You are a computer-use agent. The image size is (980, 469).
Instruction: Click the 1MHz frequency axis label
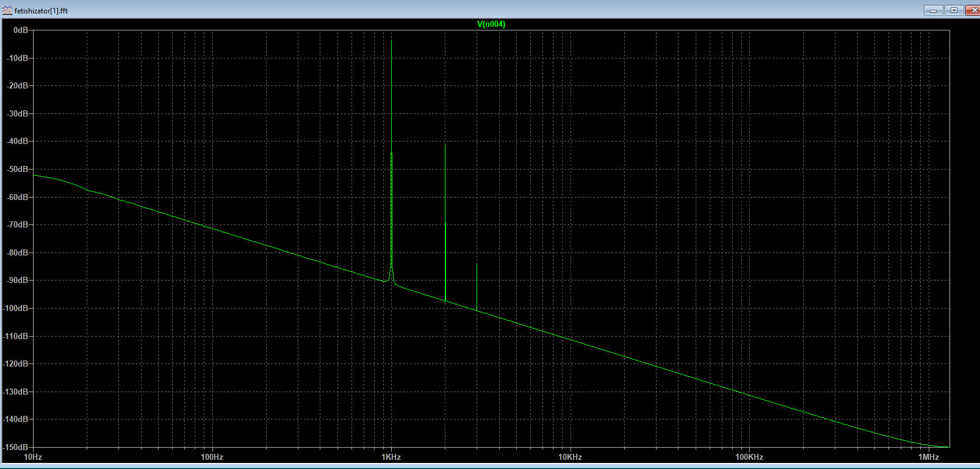point(928,457)
